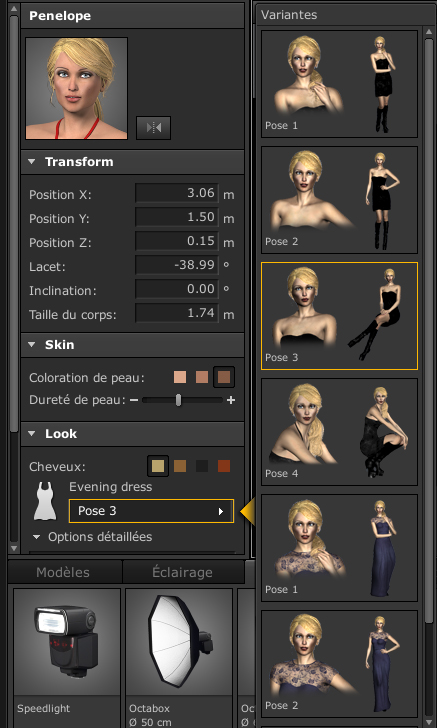Click the plus icon for Dureté de peau
The image size is (437, 728).
tap(231, 400)
